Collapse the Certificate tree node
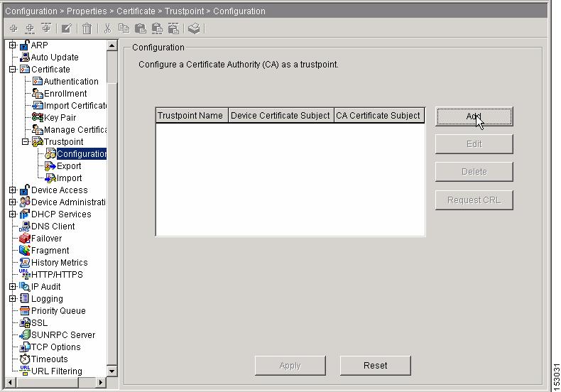This screenshot has width=561, height=392. coord(13,69)
